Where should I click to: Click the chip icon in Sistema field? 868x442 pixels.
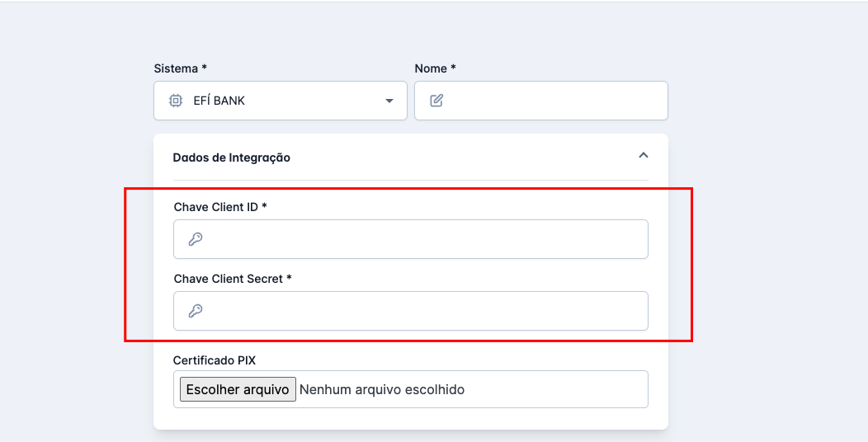[x=176, y=101]
